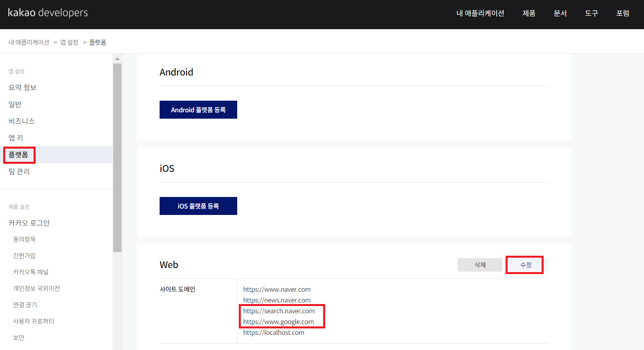Viewport: 644px width, 350px height.
Task: Open 카카오톡 채널 submenu item
Action: (x=31, y=272)
